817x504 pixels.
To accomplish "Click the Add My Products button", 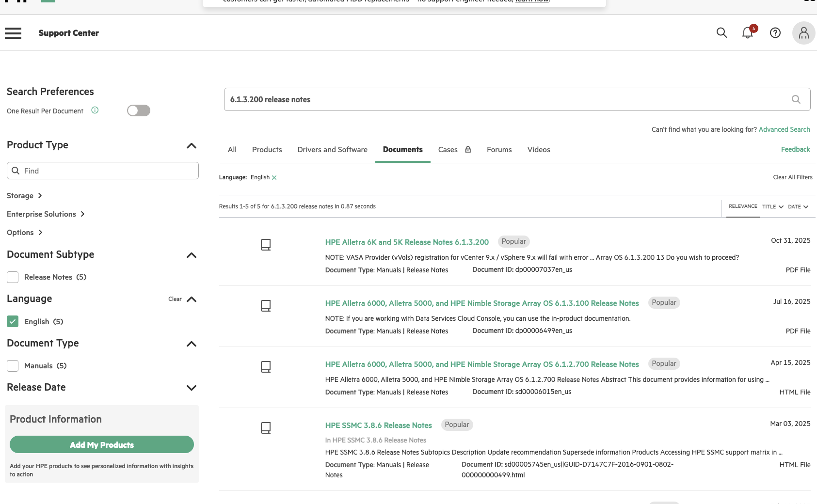I will 102,445.
